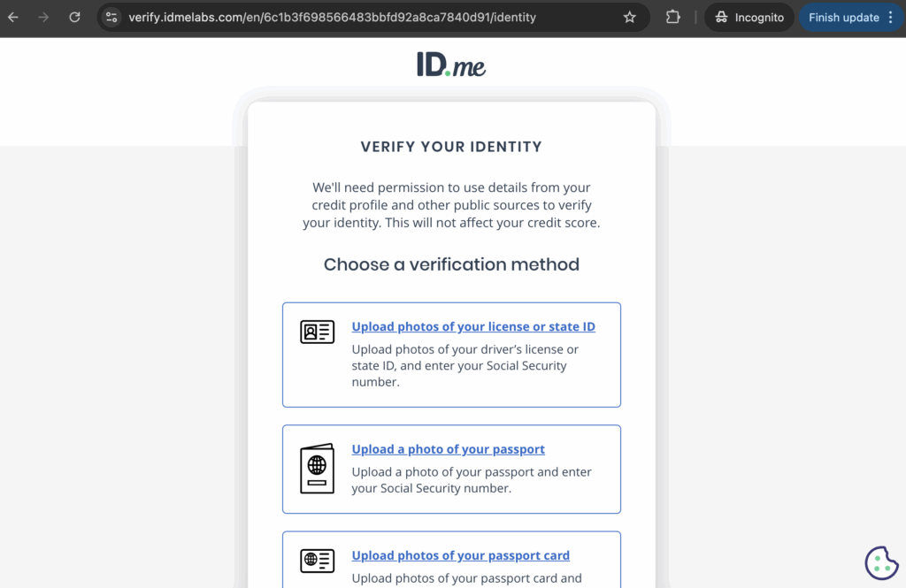
Task: Click the browser back arrow
Action: 13,18
